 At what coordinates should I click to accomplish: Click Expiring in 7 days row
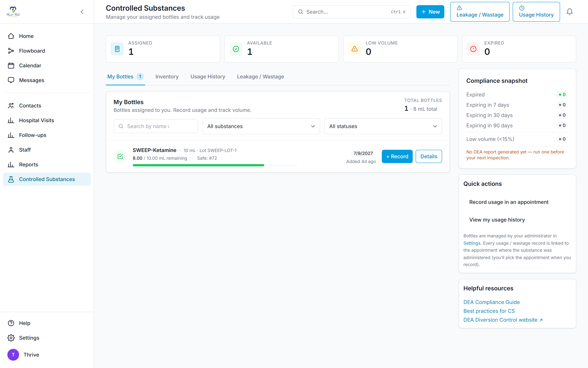click(x=517, y=105)
